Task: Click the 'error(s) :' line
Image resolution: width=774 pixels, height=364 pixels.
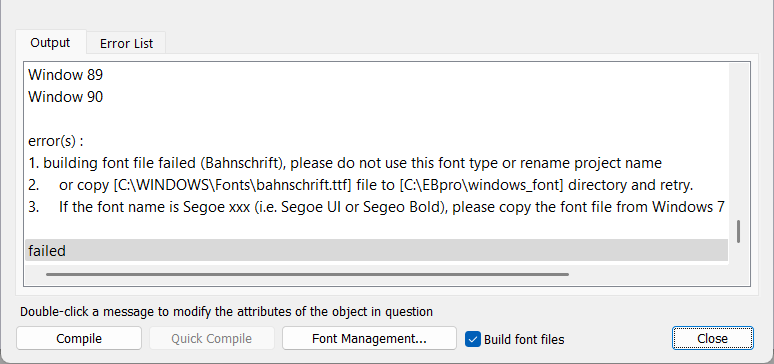Action: (x=377, y=141)
